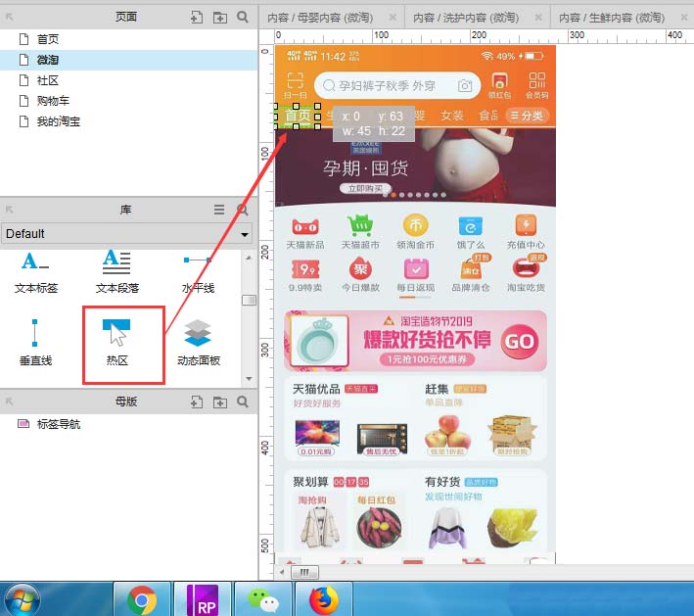Click the 天猫超市 cart icon
The height and width of the screenshot is (616, 694).
pyautogui.click(x=360, y=231)
